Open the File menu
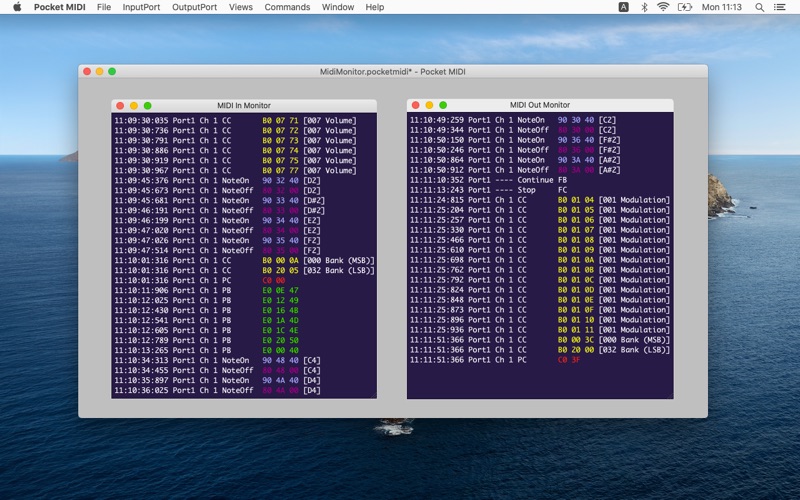800x500 pixels. (x=104, y=7)
